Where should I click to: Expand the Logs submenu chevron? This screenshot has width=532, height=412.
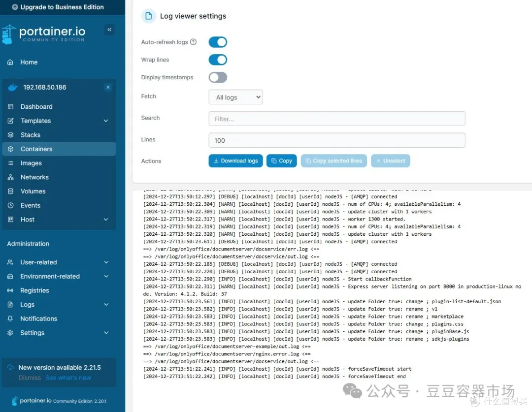click(106, 305)
